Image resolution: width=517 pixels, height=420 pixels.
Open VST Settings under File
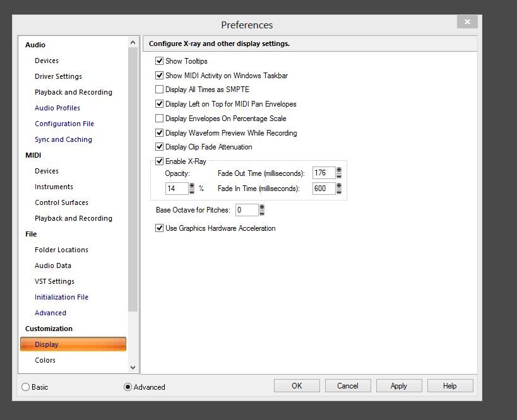pos(54,281)
